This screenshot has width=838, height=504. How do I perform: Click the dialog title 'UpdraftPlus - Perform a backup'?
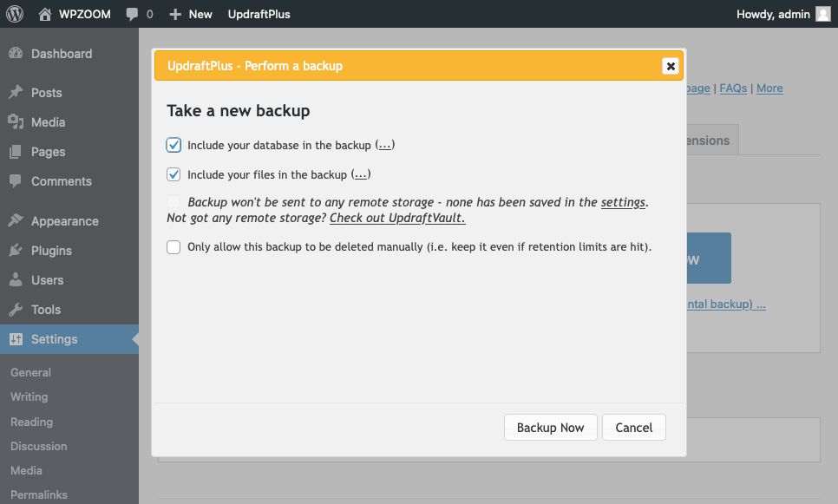[255, 66]
